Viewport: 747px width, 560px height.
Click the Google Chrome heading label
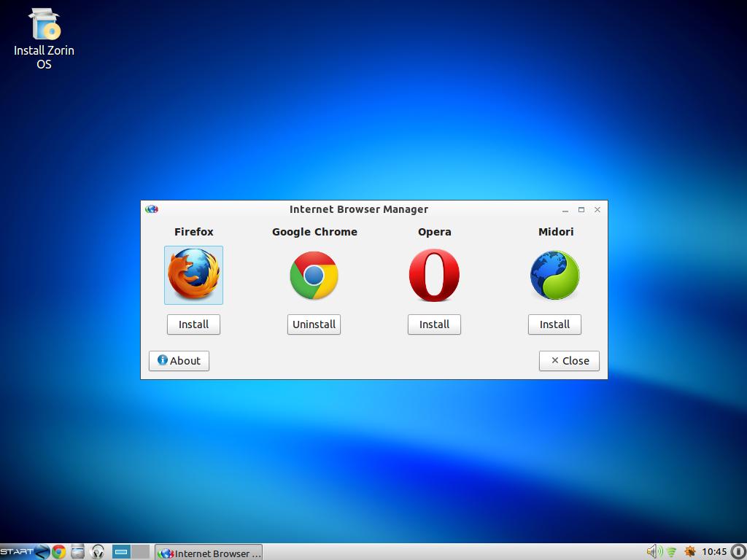pos(314,232)
